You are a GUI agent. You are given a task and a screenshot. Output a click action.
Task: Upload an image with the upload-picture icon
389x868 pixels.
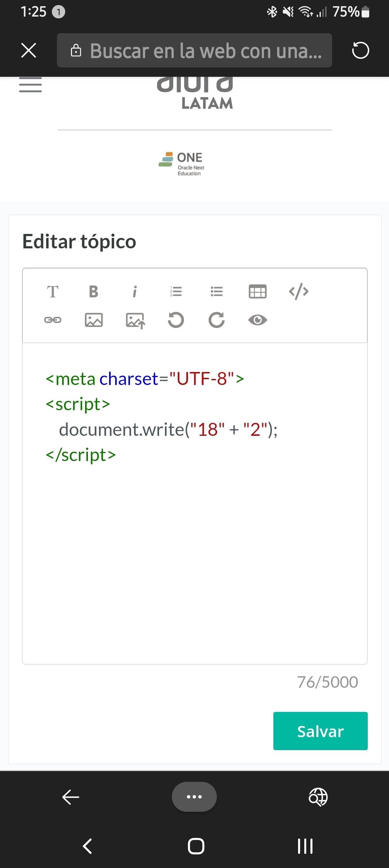tap(135, 320)
